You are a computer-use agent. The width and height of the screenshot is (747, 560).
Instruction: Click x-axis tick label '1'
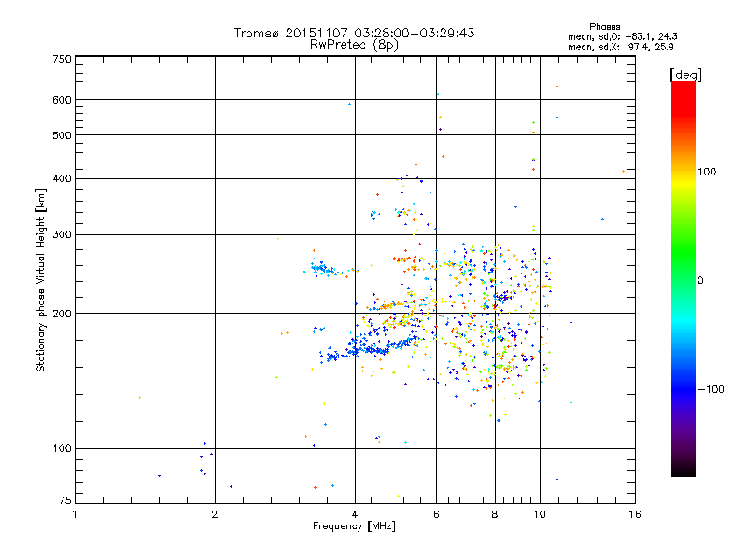(x=75, y=514)
